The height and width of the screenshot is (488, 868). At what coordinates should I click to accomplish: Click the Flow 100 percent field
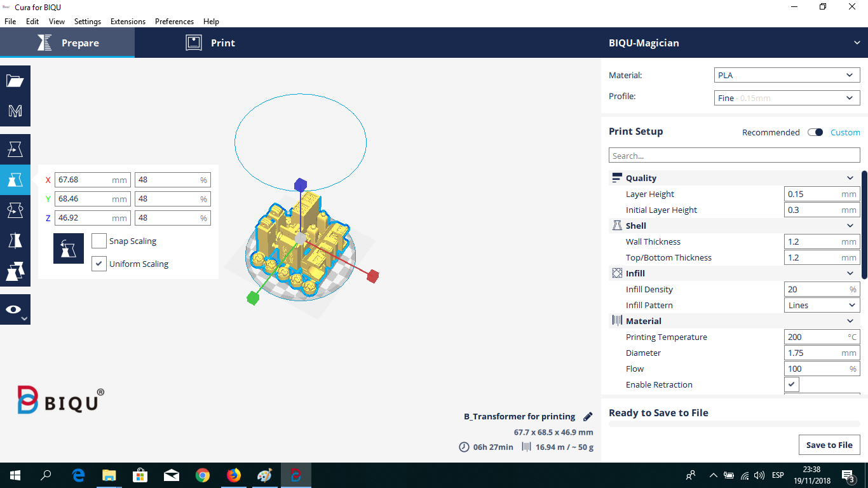(822, 369)
